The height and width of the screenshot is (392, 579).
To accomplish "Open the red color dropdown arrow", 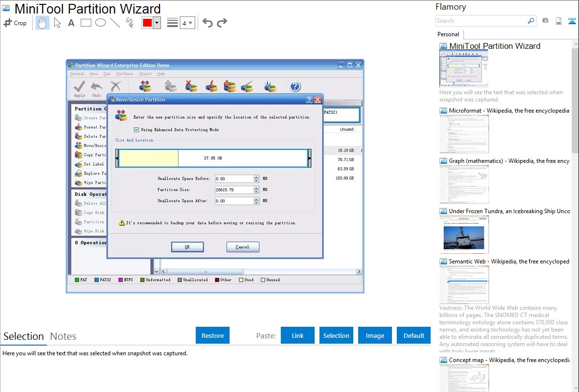I will [x=157, y=23].
